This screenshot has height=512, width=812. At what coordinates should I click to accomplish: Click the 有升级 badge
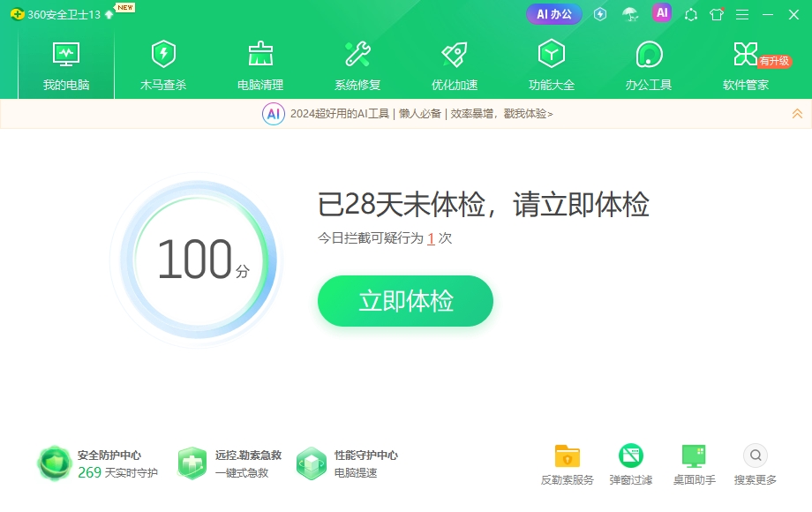coord(775,61)
